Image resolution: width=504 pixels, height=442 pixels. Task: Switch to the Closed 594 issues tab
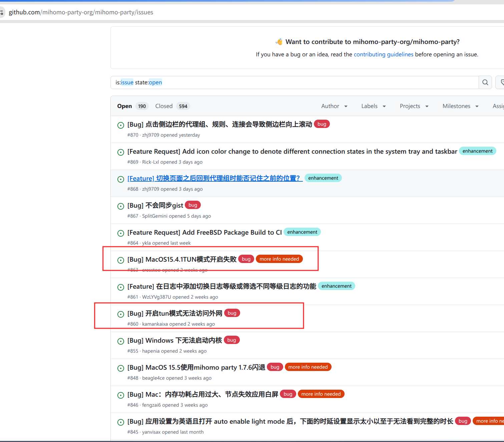pyautogui.click(x=172, y=106)
